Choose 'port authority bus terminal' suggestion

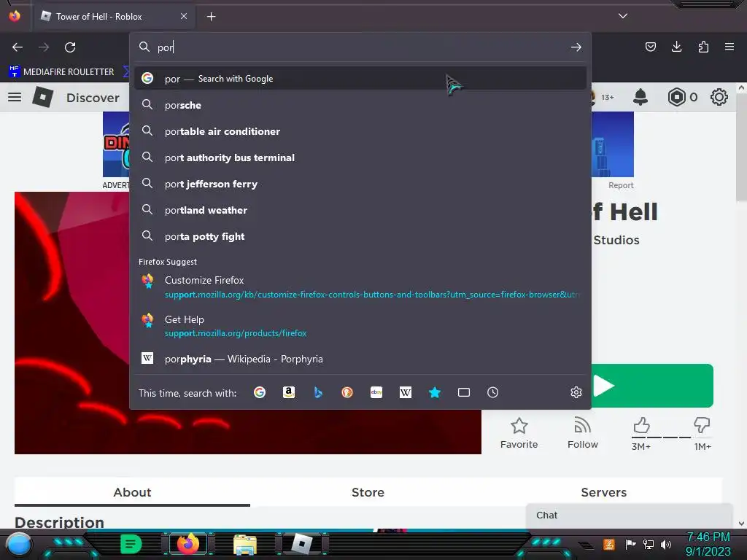tap(360, 157)
